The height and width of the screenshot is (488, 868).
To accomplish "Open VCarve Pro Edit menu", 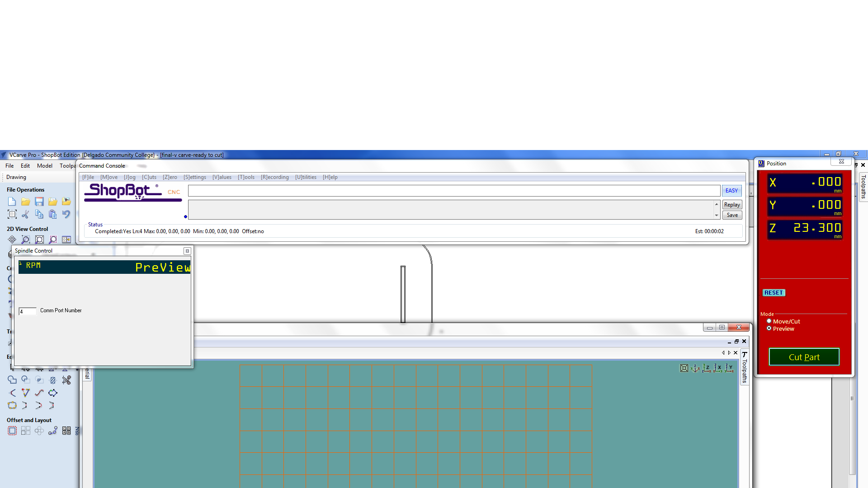I will click(x=25, y=166).
